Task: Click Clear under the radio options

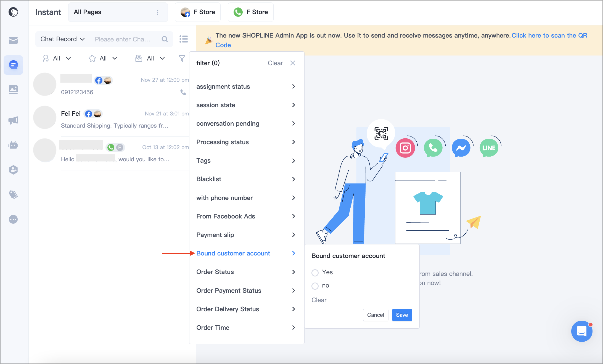Action: coord(319,300)
